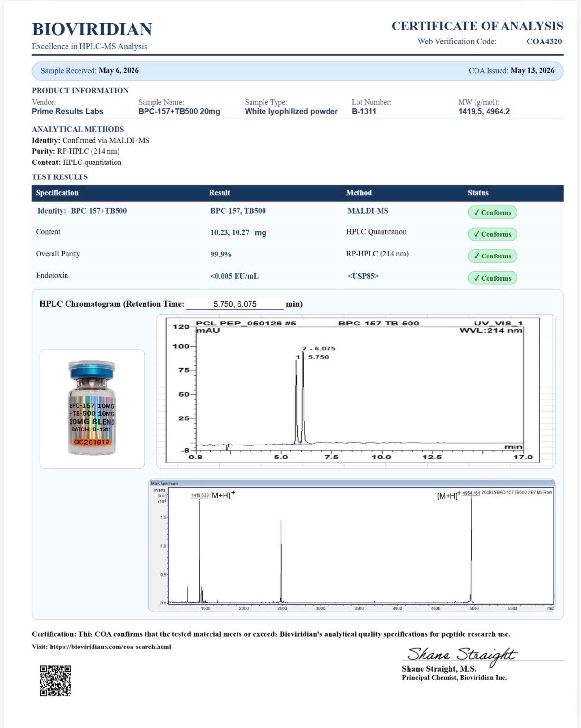
Task: Click the verification code COA4320
Action: pos(544,41)
